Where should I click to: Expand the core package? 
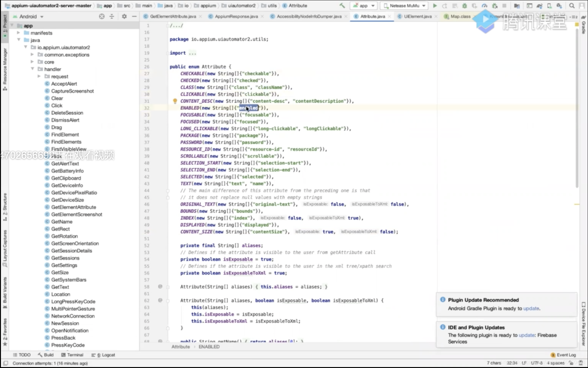click(32, 62)
